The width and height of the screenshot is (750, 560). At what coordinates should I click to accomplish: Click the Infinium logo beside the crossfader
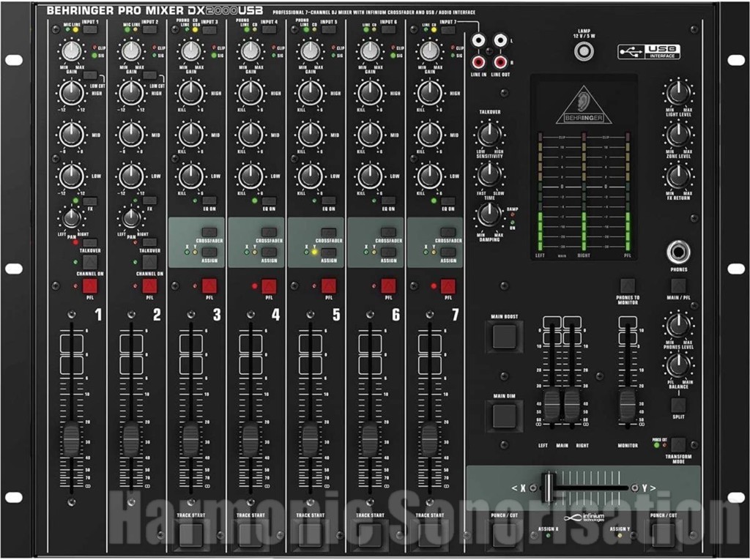(x=583, y=516)
